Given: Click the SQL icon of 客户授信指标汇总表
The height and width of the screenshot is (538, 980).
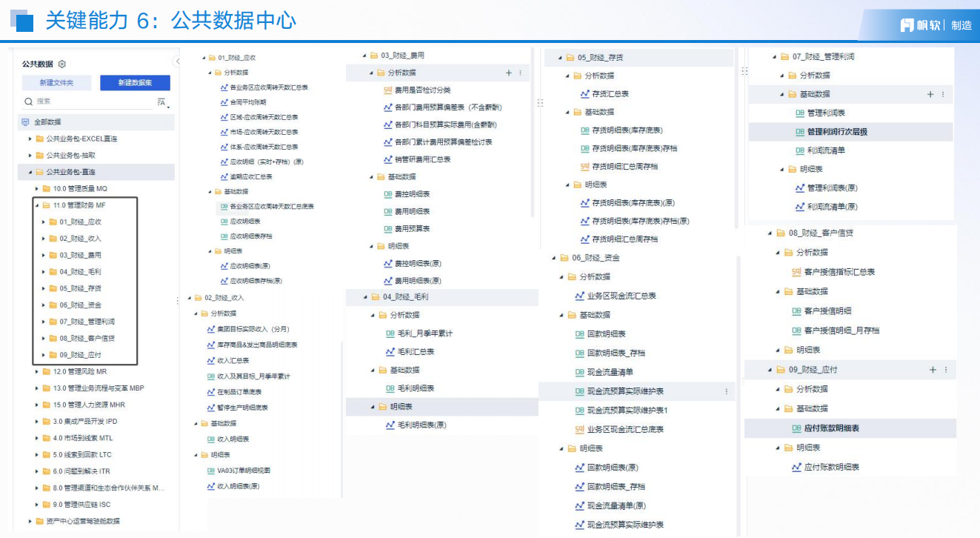Looking at the screenshot, I should point(796,272).
